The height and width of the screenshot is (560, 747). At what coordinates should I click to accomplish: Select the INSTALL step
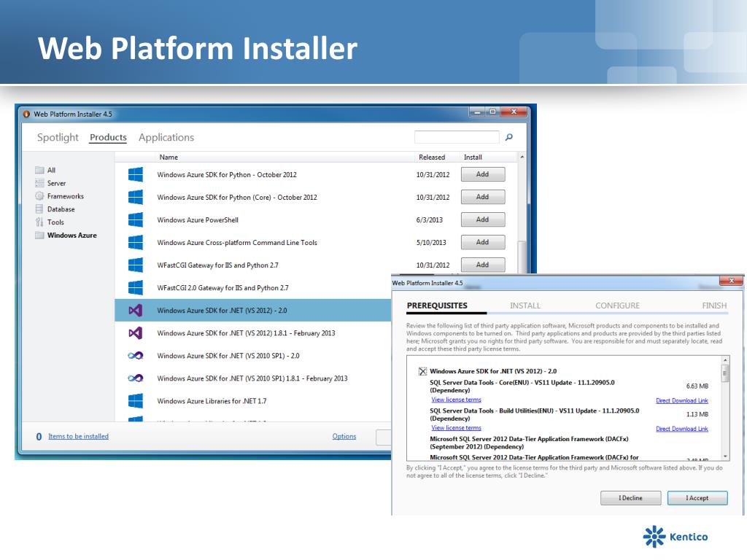click(x=525, y=306)
